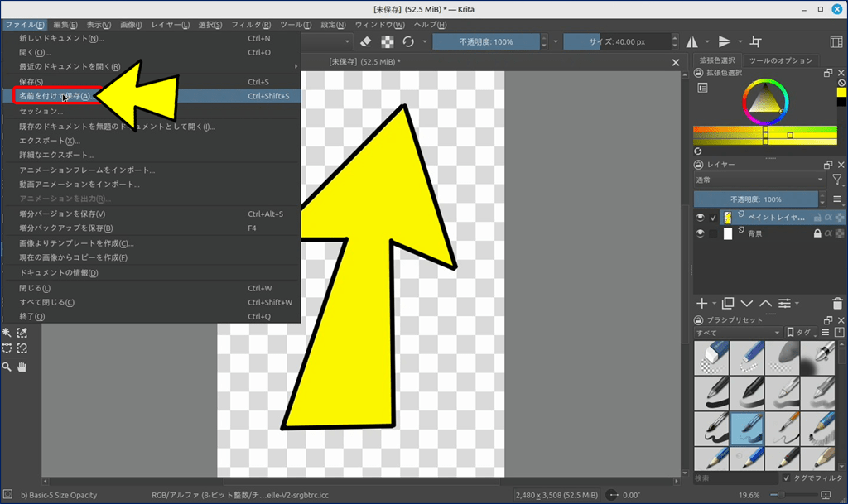Image resolution: width=848 pixels, height=504 pixels.
Task: Delete layer using the trash icon
Action: [x=838, y=304]
